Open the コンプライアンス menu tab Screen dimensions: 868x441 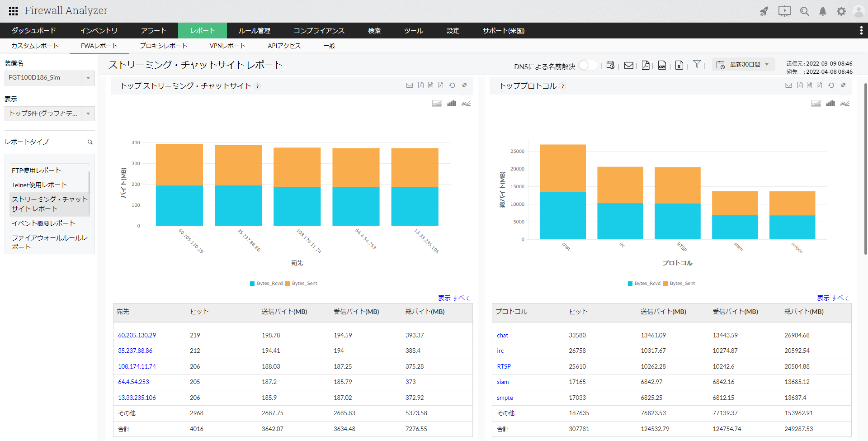coord(319,31)
